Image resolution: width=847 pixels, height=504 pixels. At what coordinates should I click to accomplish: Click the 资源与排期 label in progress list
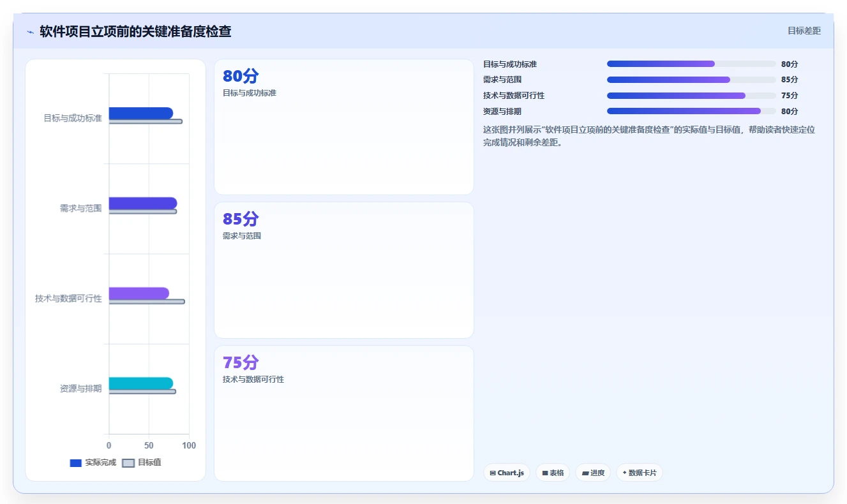(502, 111)
